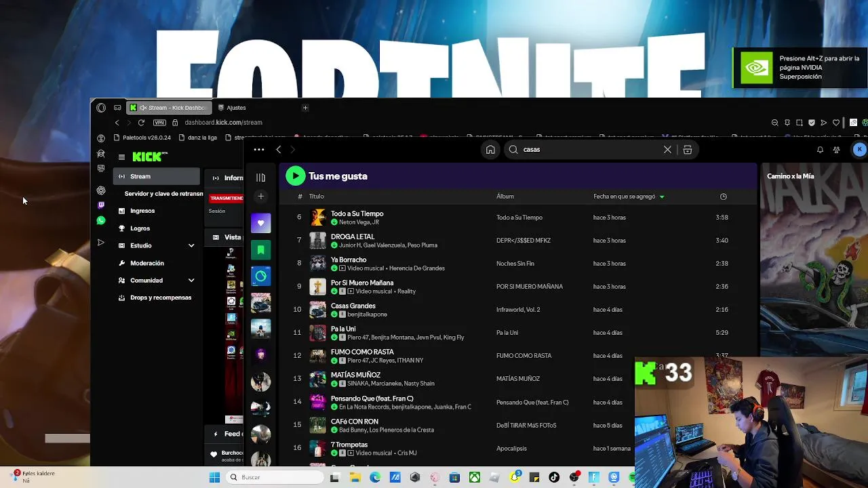Select song Ya Borracho

point(349,260)
